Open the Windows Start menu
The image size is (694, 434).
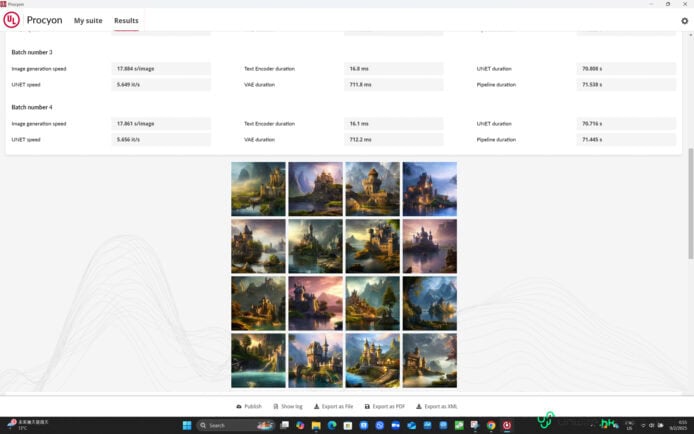[x=187, y=425]
